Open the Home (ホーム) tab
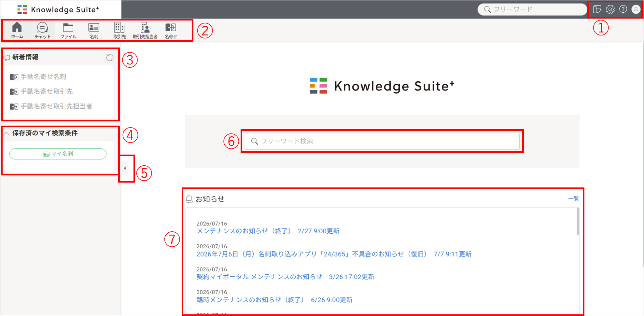 pos(17,31)
